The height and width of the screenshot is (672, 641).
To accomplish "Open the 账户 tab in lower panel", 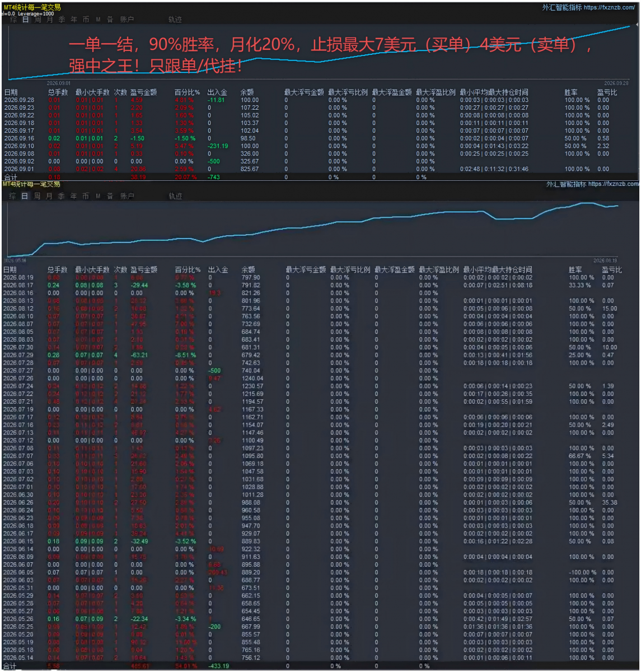I will pyautogui.click(x=127, y=196).
